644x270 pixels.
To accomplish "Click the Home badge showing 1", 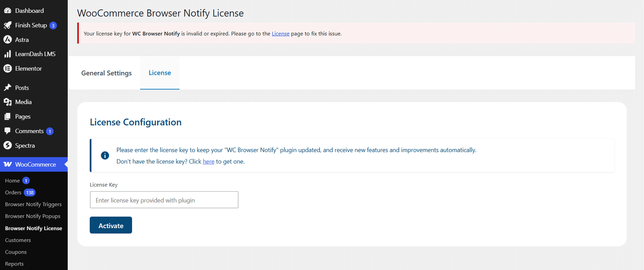I will pyautogui.click(x=26, y=181).
